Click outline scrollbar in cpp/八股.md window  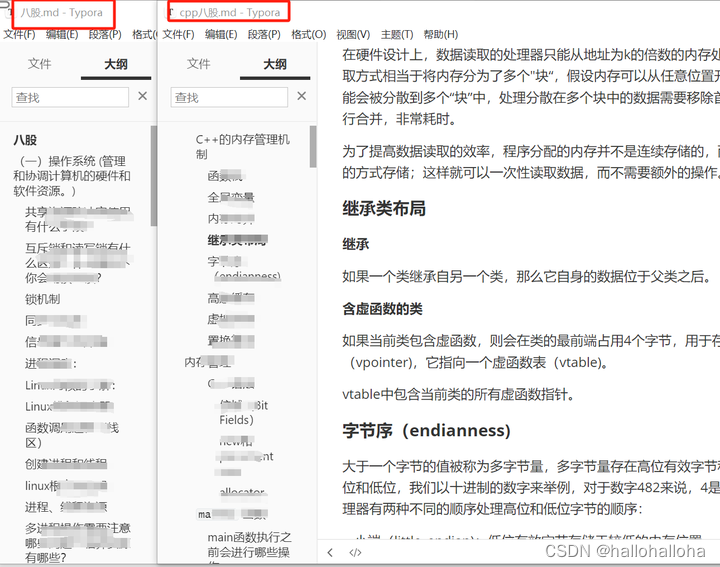click(313, 146)
